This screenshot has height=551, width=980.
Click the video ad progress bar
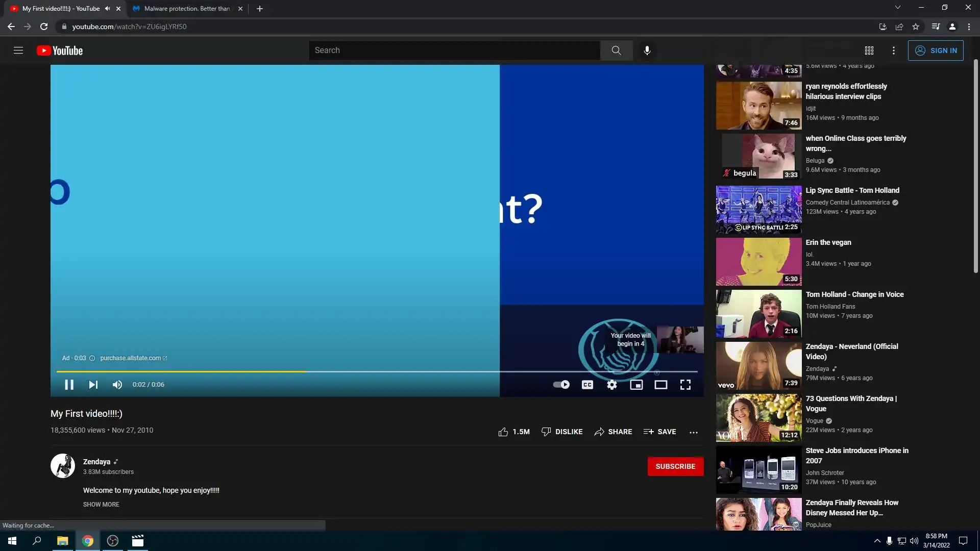(377, 371)
